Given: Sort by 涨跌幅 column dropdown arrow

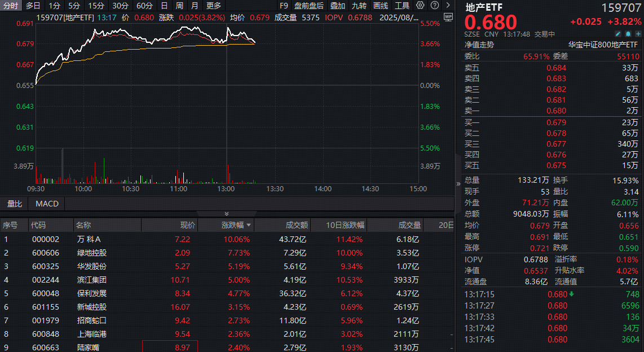Looking at the screenshot, I should click(249, 226).
